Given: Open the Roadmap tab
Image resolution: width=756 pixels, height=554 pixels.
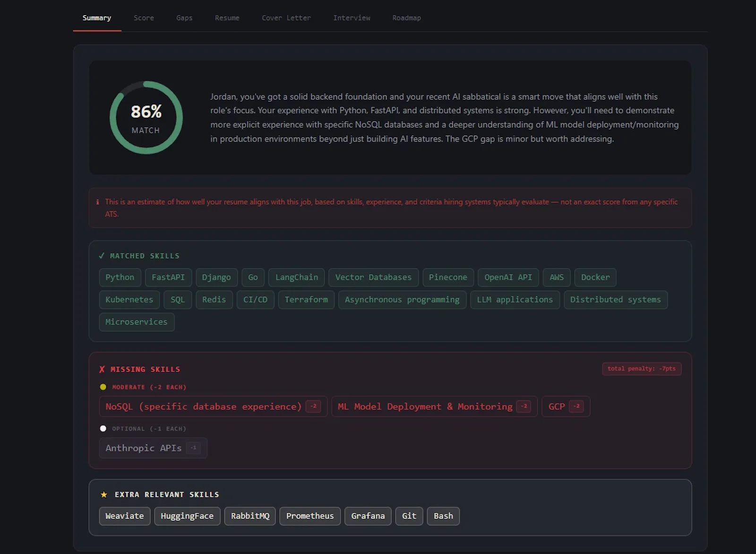Looking at the screenshot, I should (406, 18).
